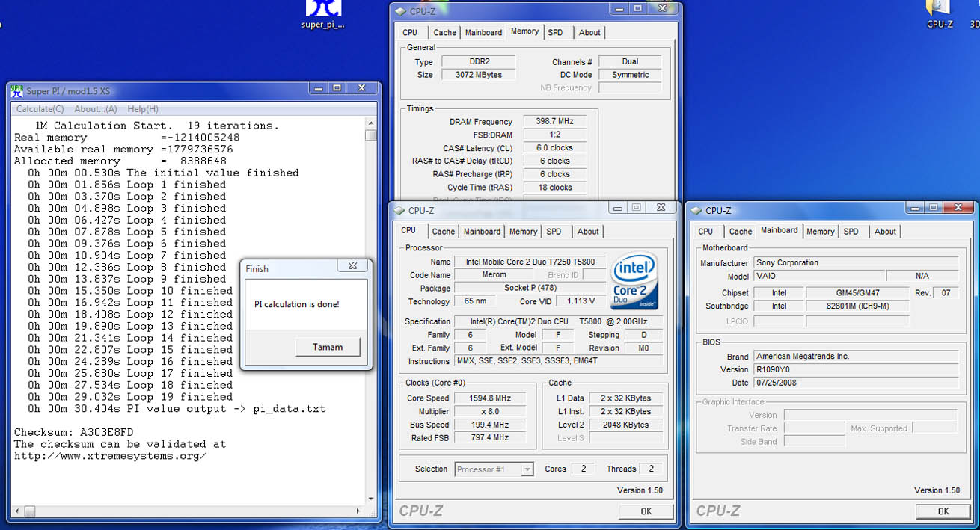Switch to CPU tab in memory window
980x530 pixels.
coord(410,32)
